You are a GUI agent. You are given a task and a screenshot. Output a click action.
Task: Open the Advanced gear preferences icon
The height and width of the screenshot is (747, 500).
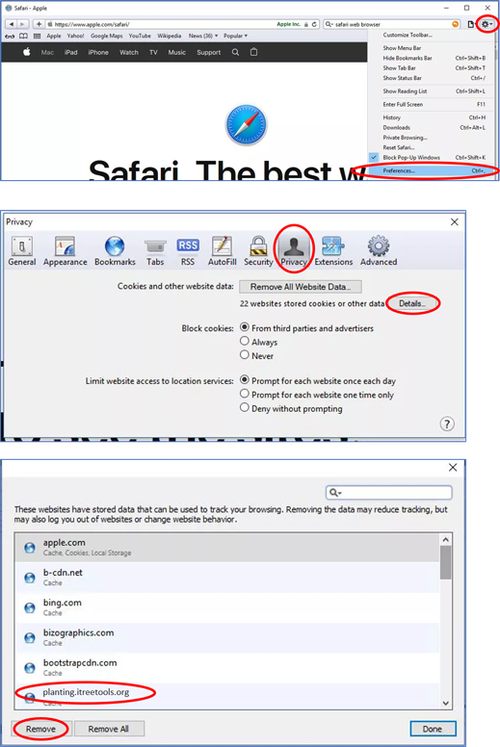click(379, 251)
